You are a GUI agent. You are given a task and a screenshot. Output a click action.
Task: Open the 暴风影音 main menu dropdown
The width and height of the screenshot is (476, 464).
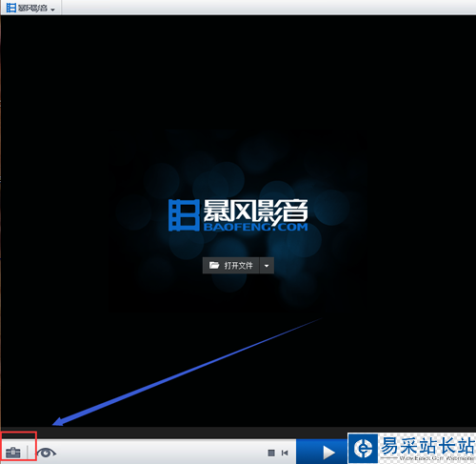pyautogui.click(x=30, y=8)
